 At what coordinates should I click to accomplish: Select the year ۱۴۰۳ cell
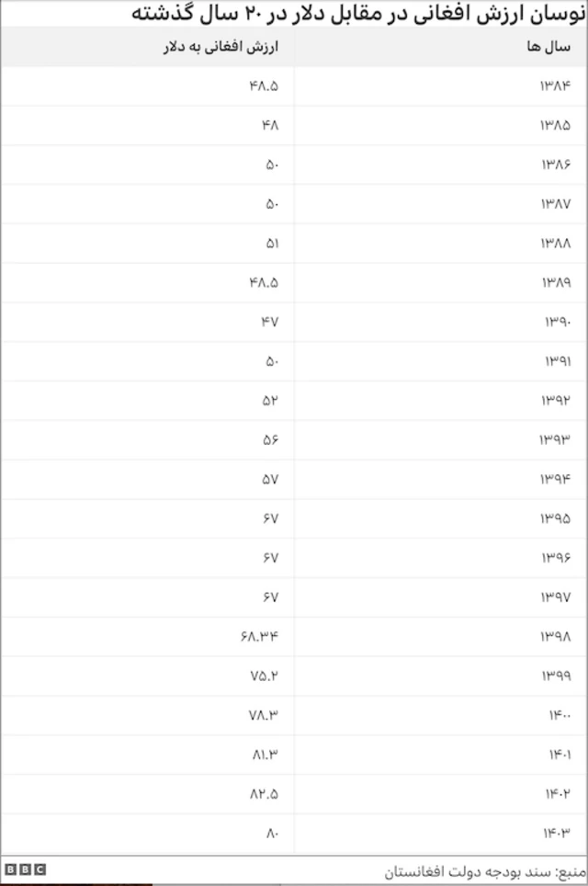click(559, 833)
